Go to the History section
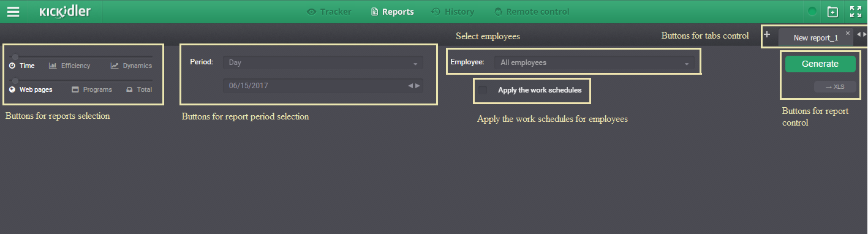This screenshot has height=234, width=868. point(453,12)
